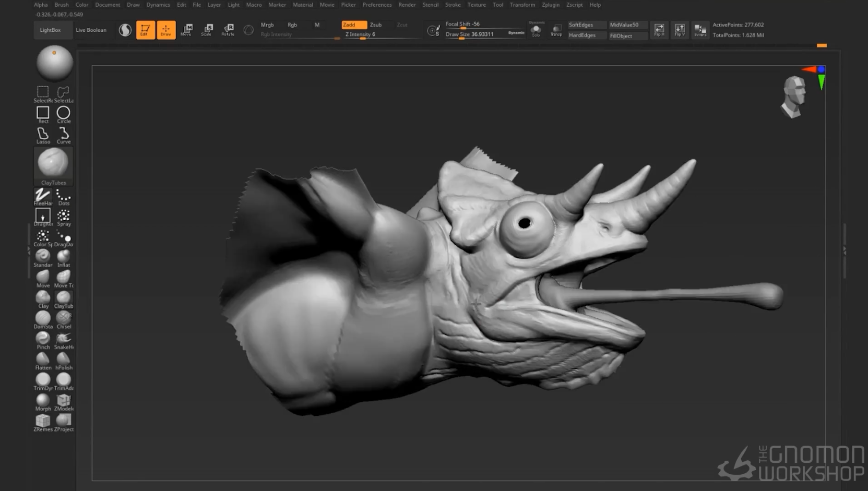Click the Flip H icon
Image resolution: width=868 pixels, height=491 pixels.
click(659, 30)
